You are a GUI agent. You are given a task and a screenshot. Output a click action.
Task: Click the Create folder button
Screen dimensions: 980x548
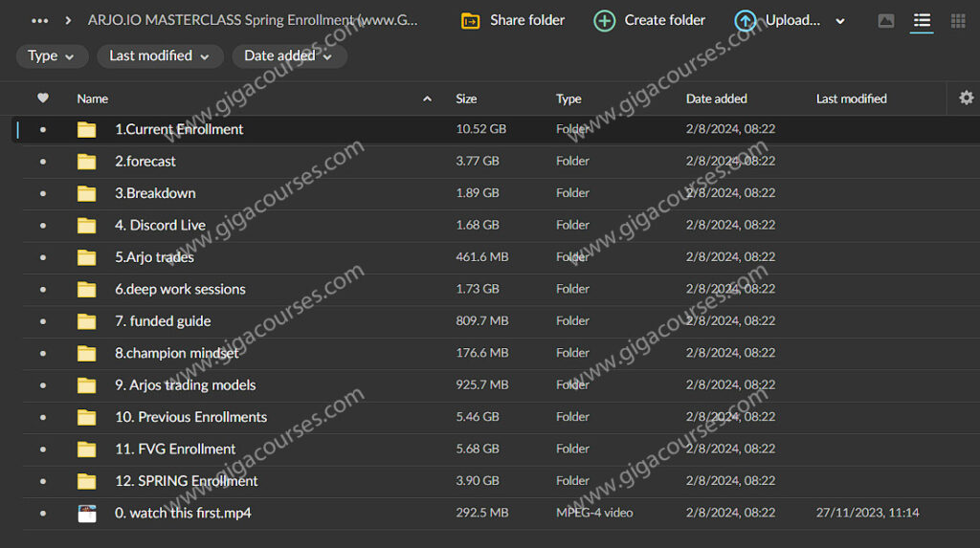(x=649, y=21)
